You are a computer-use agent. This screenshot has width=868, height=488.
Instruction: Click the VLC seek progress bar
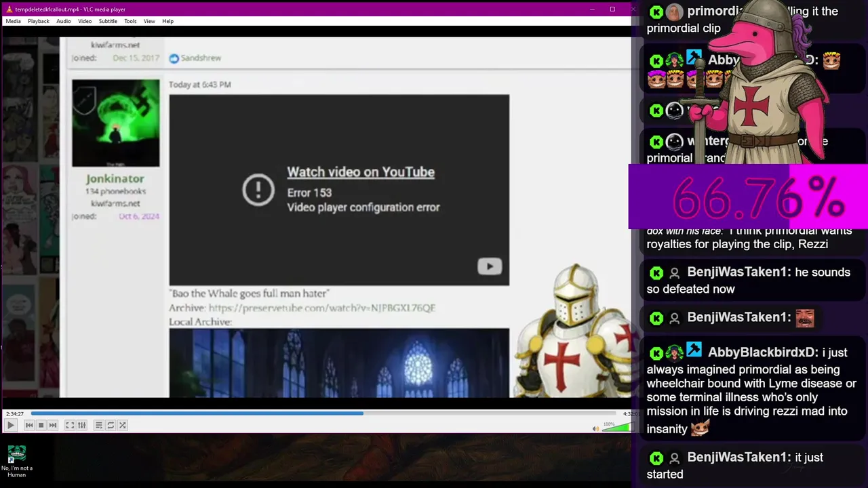click(x=323, y=413)
